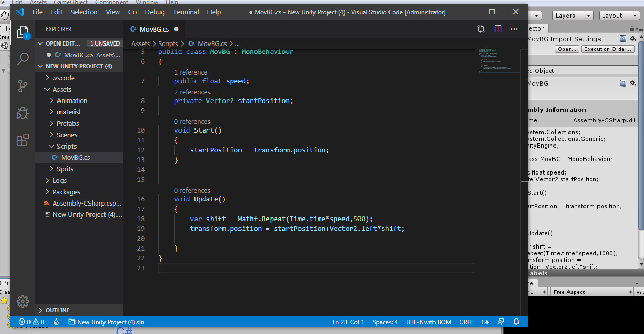
Task: Change language mode via C# status item
Action: (x=485, y=322)
